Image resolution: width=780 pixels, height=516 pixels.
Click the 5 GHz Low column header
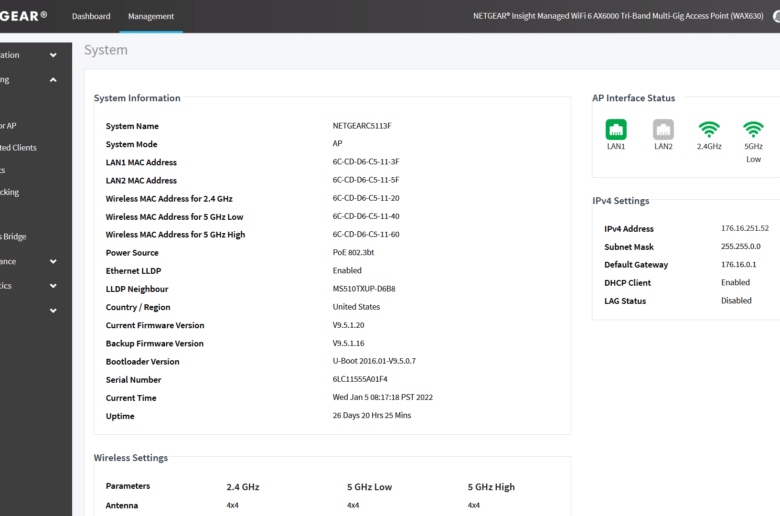pos(369,487)
